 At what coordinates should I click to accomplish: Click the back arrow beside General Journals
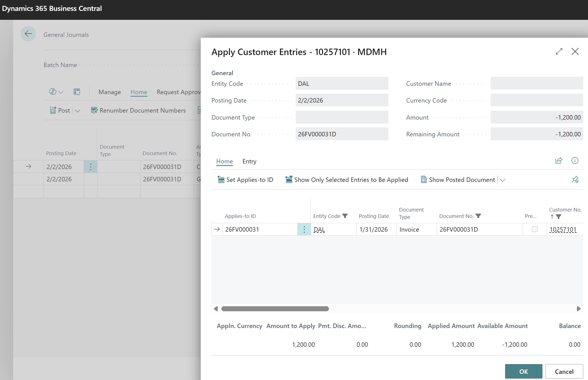click(28, 34)
